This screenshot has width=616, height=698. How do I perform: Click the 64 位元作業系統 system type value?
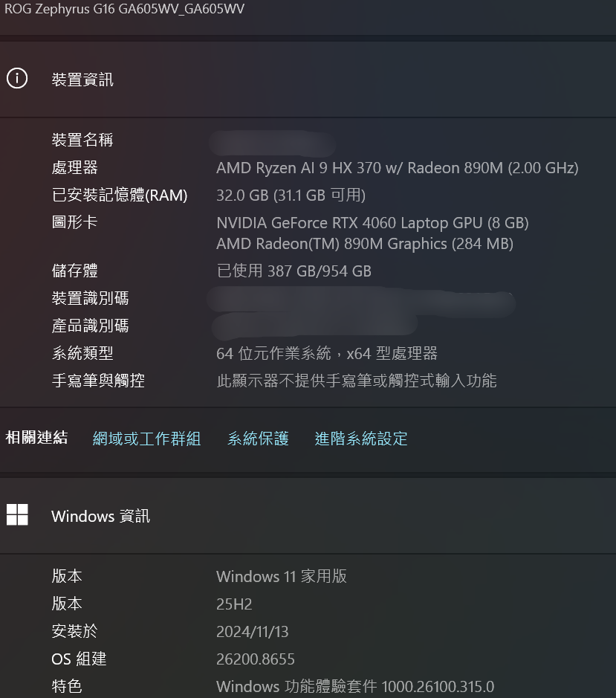tap(327, 353)
